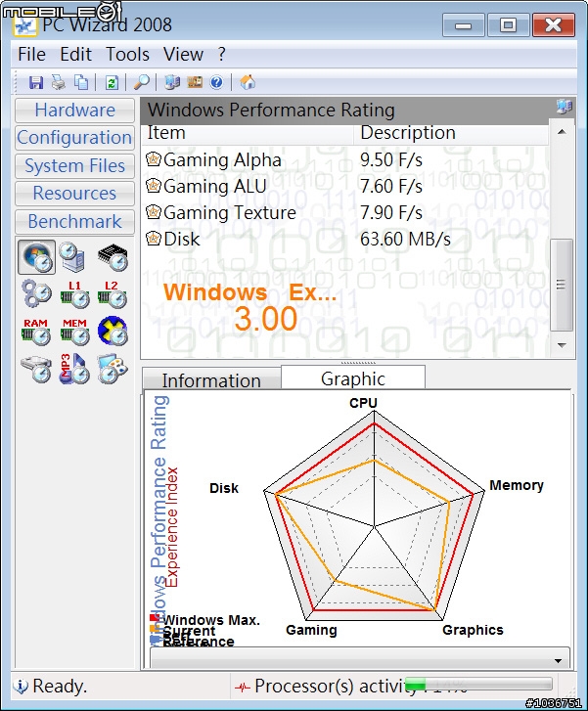Screen dimensions: 588x711
Task: Open the Configuration section
Action: (x=75, y=138)
